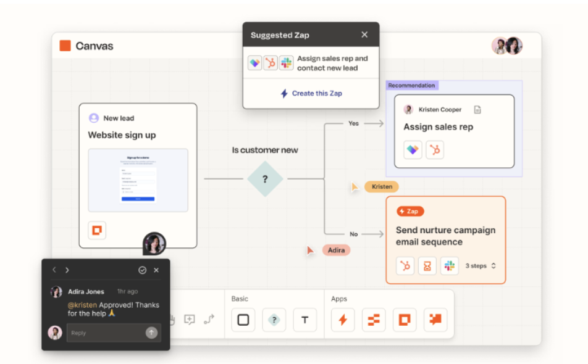588x364 pixels.
Task: Click the Website sign up title
Action: click(x=122, y=135)
